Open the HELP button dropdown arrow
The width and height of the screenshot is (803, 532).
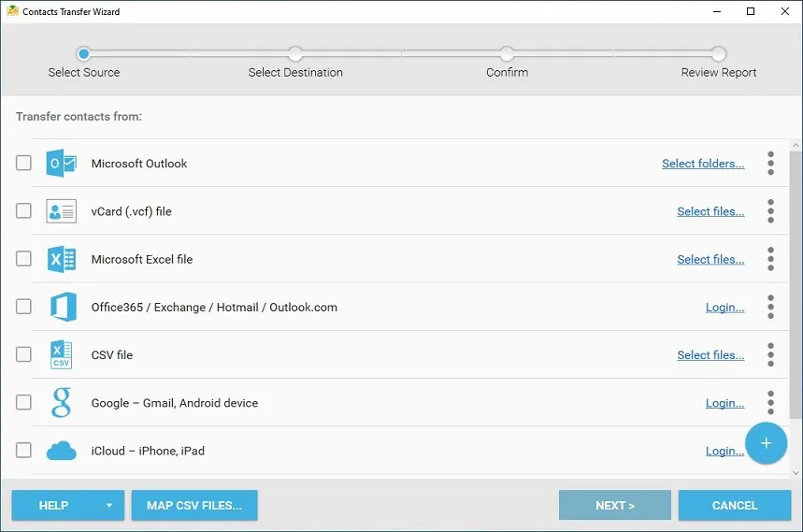(x=109, y=506)
